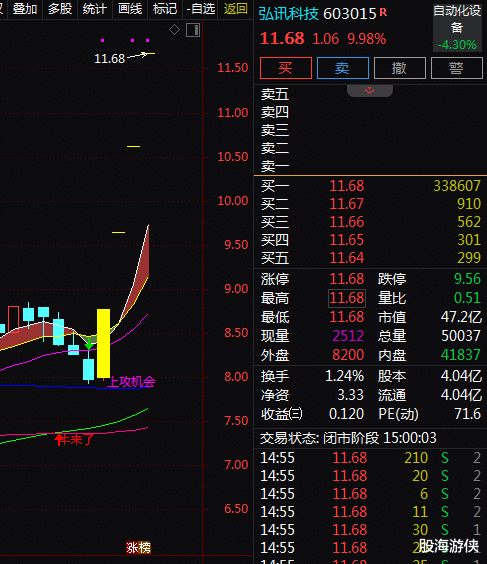Click the hollow red candlestick

[x=13, y=319]
